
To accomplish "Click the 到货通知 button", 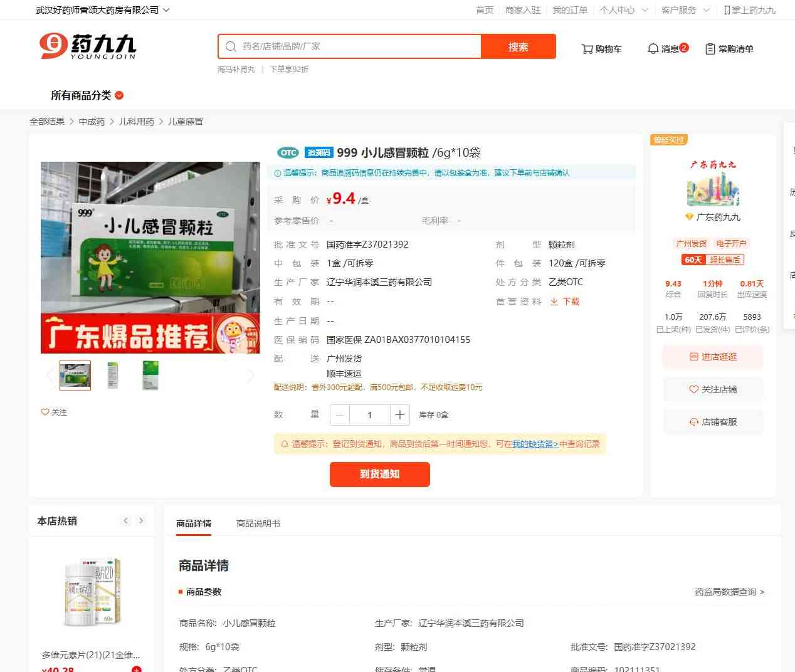I will click(x=379, y=474).
